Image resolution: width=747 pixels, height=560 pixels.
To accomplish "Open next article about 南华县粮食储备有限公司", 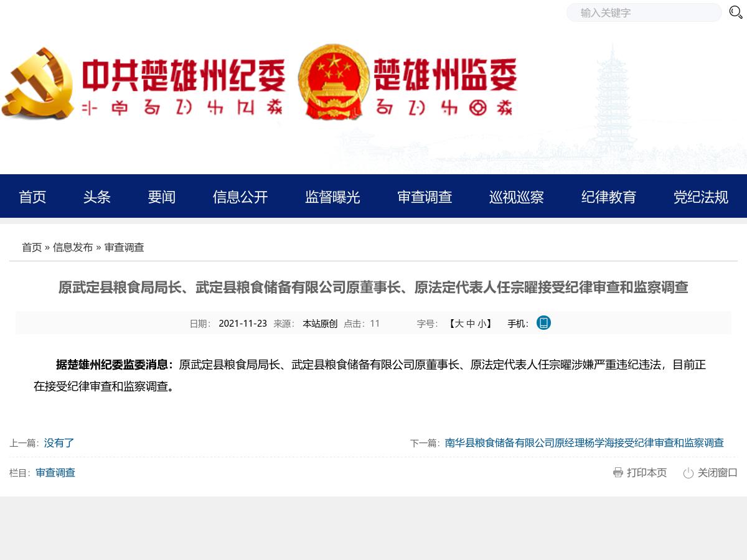I will [x=585, y=443].
